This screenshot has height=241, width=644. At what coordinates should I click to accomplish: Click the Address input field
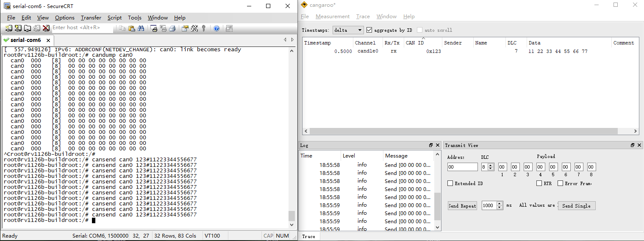click(x=463, y=167)
